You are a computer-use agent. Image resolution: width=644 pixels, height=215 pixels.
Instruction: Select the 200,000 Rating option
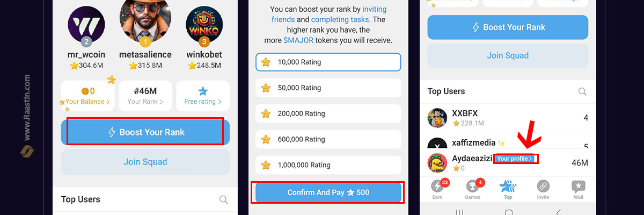click(x=328, y=113)
